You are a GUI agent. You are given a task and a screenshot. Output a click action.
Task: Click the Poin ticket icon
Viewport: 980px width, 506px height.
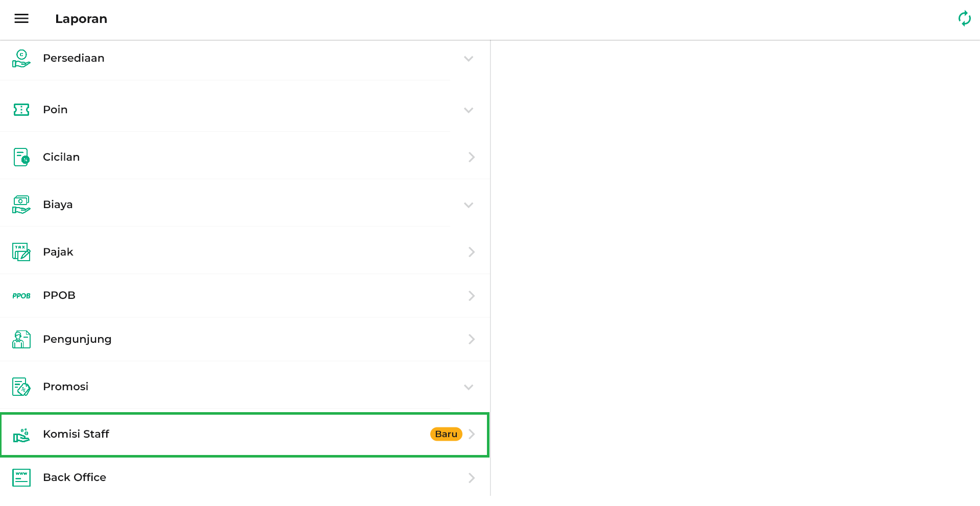click(21, 110)
